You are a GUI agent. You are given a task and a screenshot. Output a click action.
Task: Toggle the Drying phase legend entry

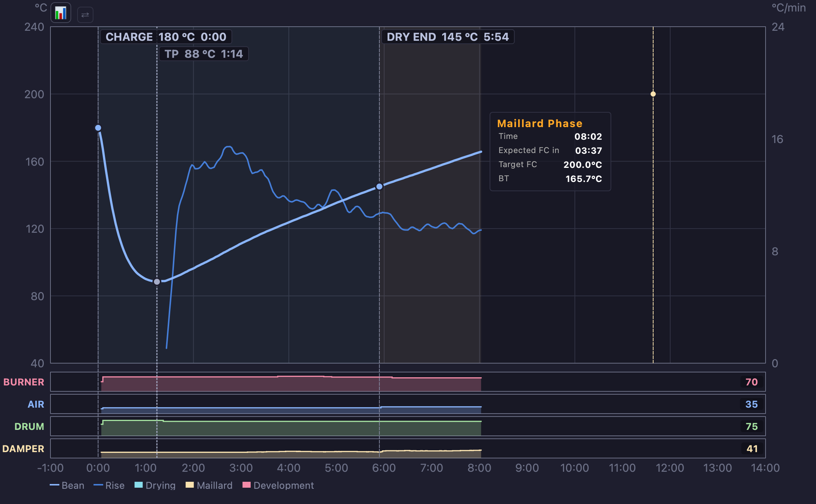click(155, 485)
